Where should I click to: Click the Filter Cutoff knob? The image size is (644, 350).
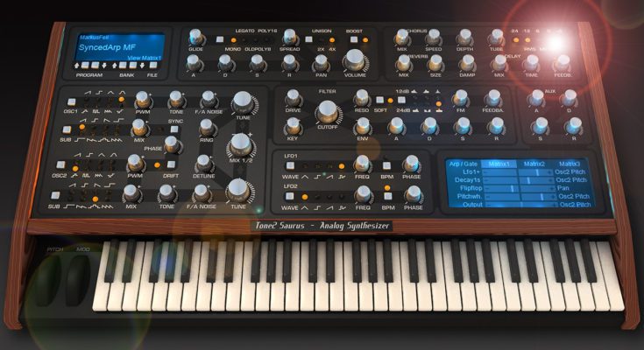click(x=326, y=112)
